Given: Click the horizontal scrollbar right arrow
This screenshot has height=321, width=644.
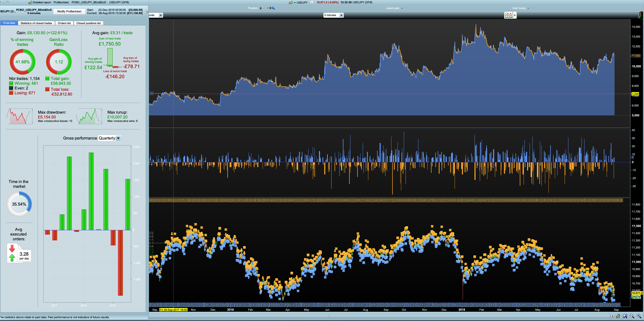Looking at the screenshot, I should coord(612,316).
